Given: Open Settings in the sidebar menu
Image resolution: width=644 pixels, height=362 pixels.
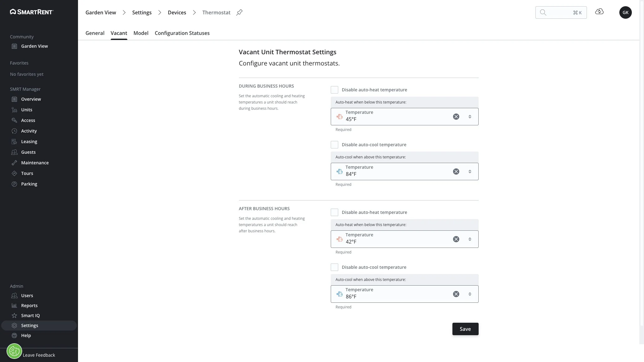Looking at the screenshot, I should pyautogui.click(x=39, y=326).
